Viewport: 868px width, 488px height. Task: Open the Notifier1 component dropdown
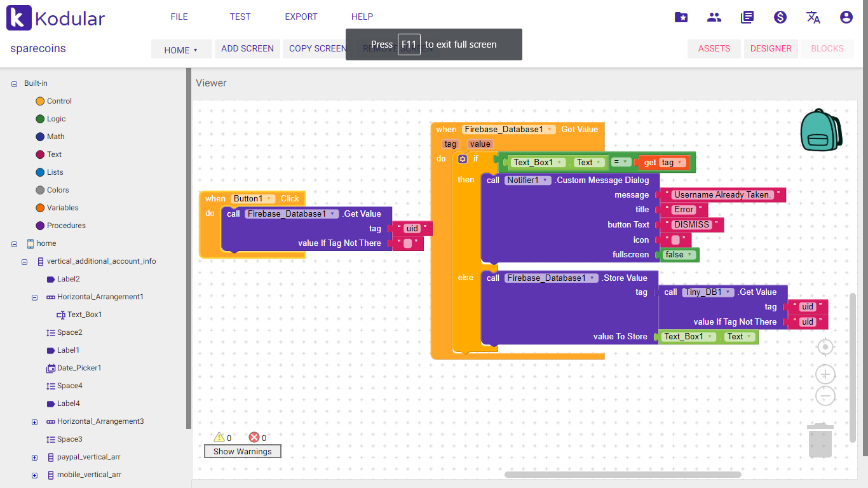click(x=527, y=180)
